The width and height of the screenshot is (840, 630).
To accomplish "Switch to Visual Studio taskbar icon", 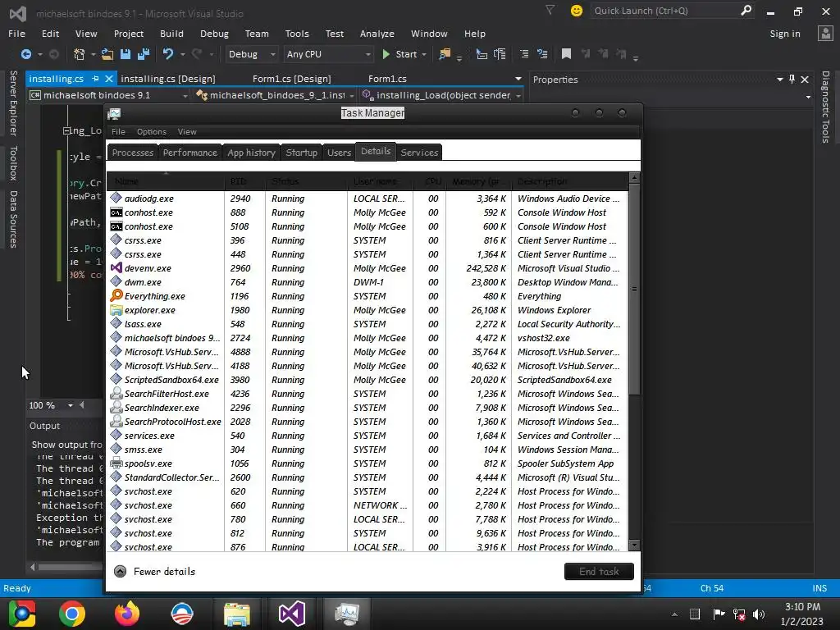I will click(292, 614).
